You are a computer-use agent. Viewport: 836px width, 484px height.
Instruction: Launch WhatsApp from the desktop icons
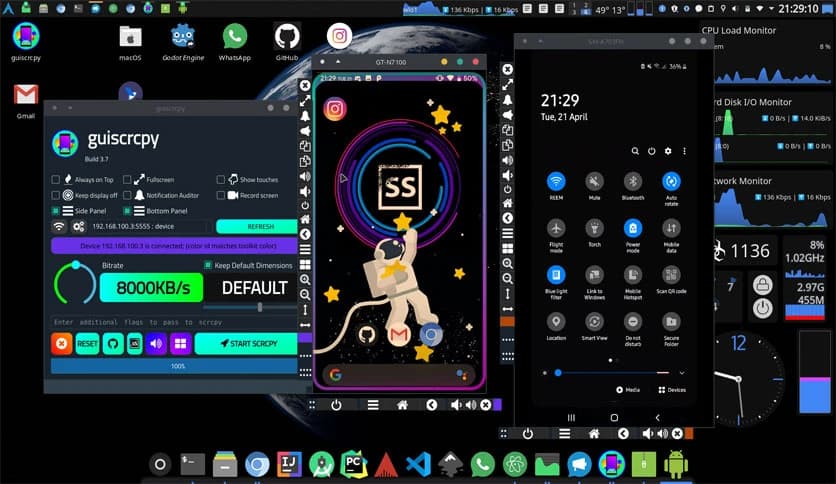(x=235, y=38)
